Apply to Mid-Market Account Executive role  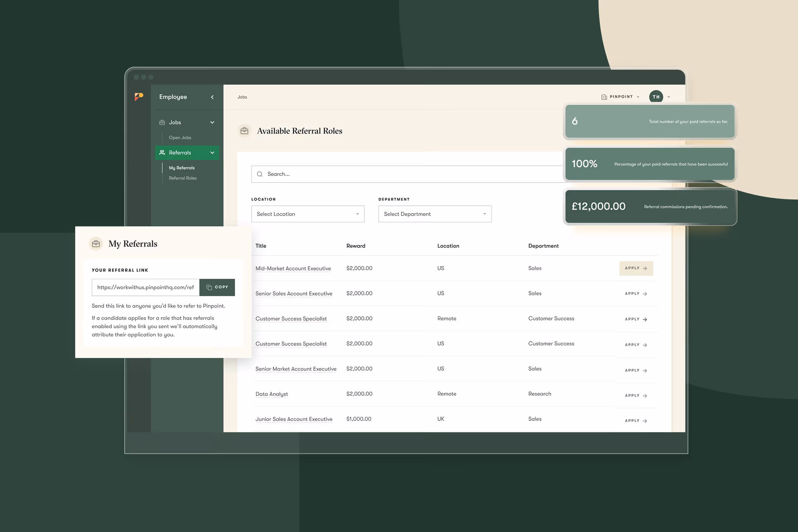[636, 268]
